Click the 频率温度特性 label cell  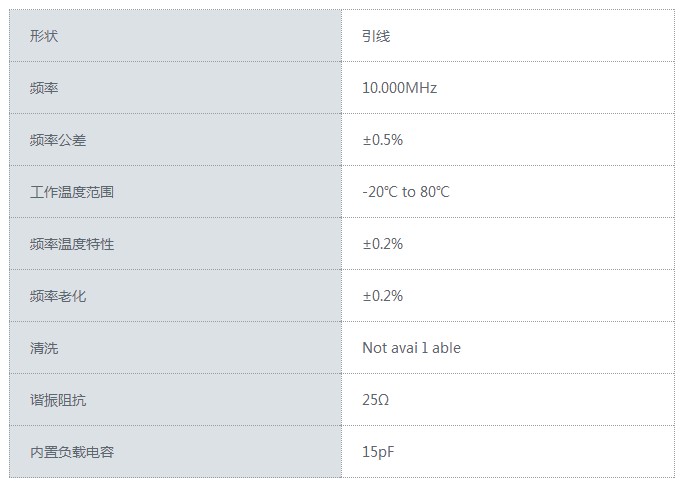72,244
